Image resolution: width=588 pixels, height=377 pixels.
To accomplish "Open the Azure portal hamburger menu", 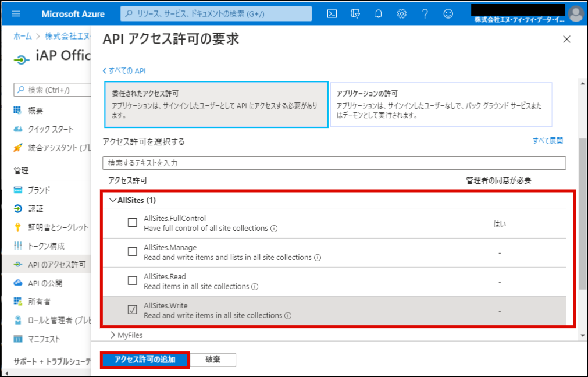I will [16, 14].
